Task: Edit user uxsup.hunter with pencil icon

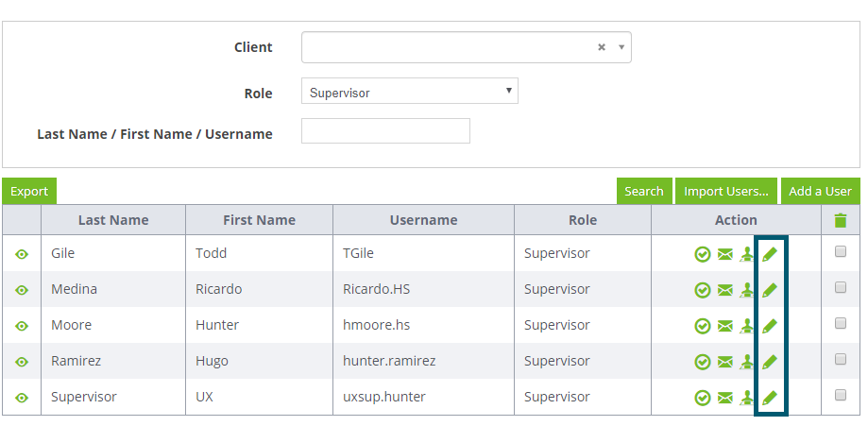Action: coord(770,398)
